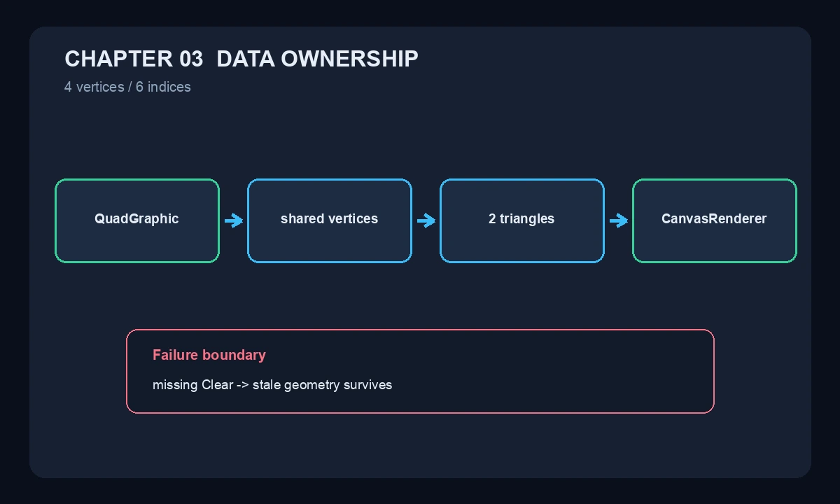Image resolution: width=840 pixels, height=504 pixels.
Task: Select the shared vertices node label
Action: tap(329, 219)
